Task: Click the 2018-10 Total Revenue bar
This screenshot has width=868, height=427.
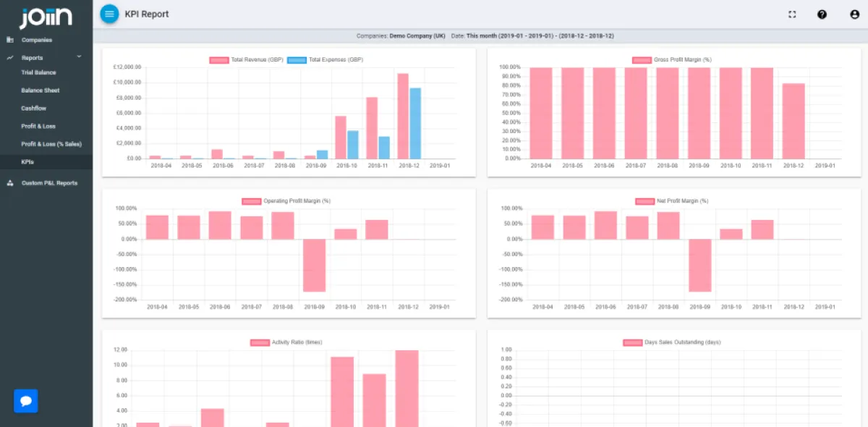Action: tap(341, 137)
